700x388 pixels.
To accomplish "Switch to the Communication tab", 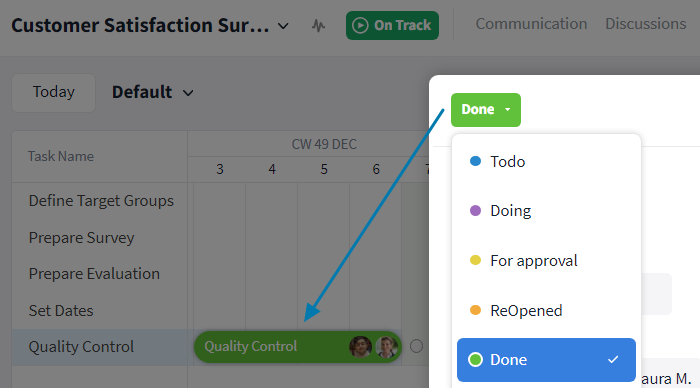I will coord(531,24).
